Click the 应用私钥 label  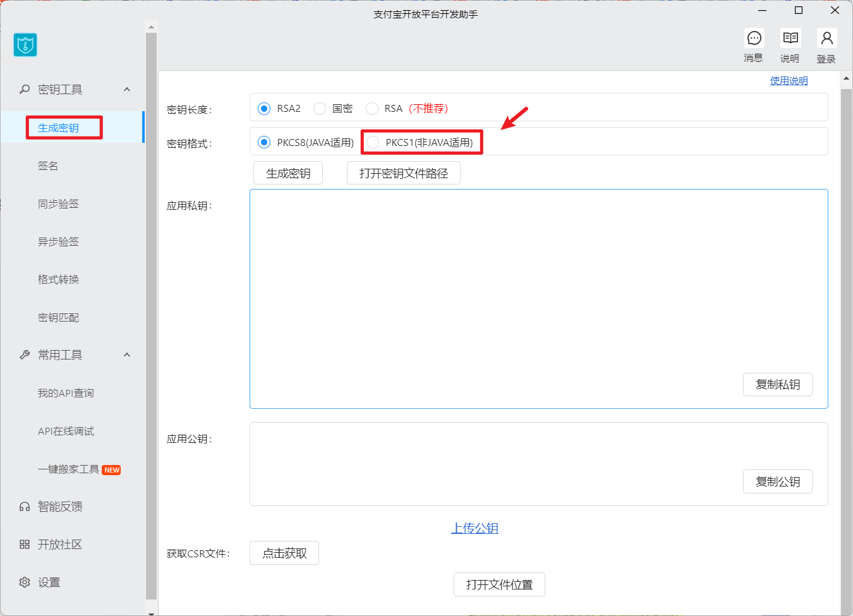[x=190, y=205]
